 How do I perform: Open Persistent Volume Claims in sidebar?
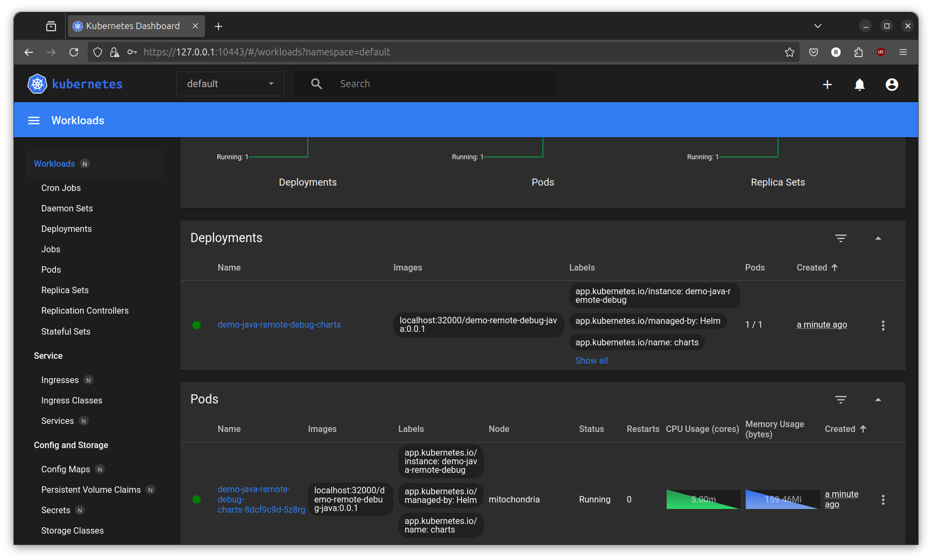[x=91, y=490]
